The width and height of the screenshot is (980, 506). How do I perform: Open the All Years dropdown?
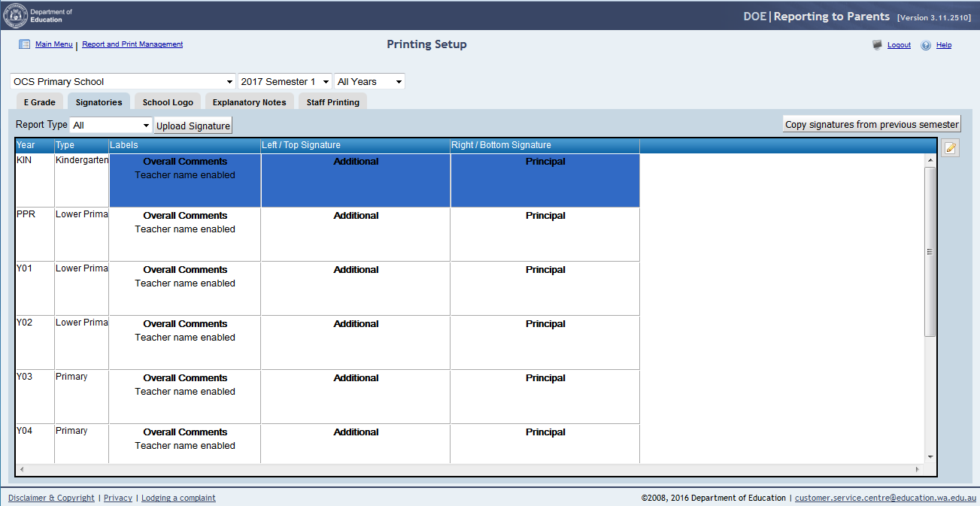click(369, 81)
